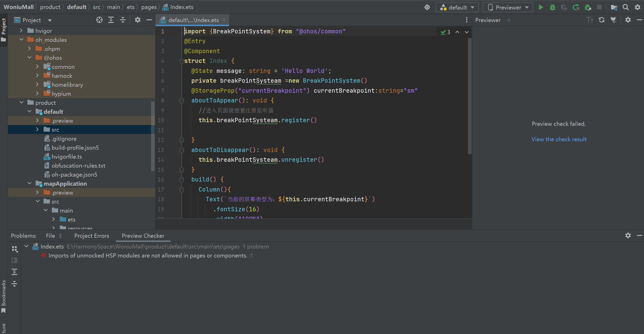Fold the aboutToAppear method in gutter
Screen dimensions: 644x334
pos(182,100)
